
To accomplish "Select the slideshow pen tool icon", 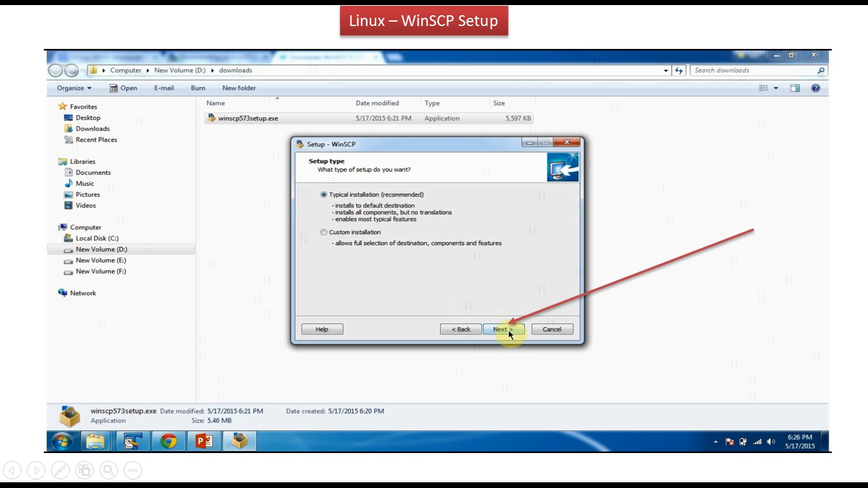I will coord(60,470).
